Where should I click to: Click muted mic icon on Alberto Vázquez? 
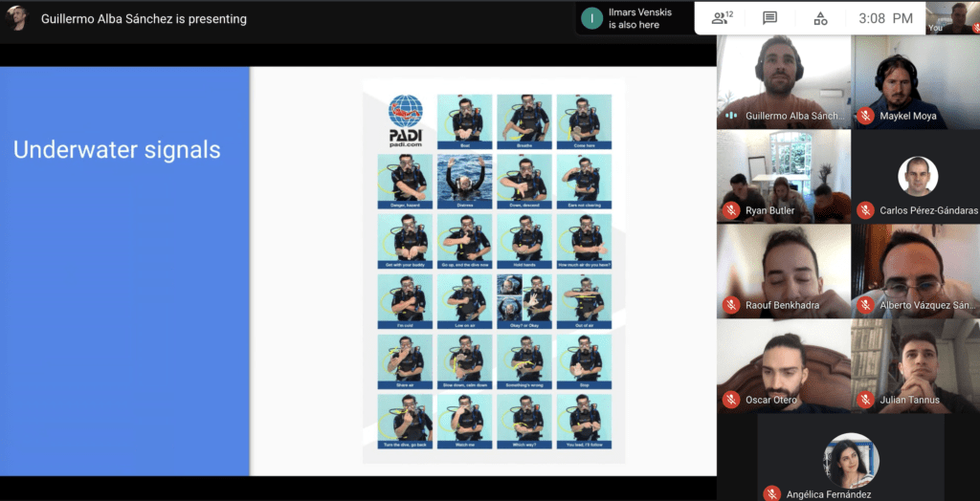(865, 305)
